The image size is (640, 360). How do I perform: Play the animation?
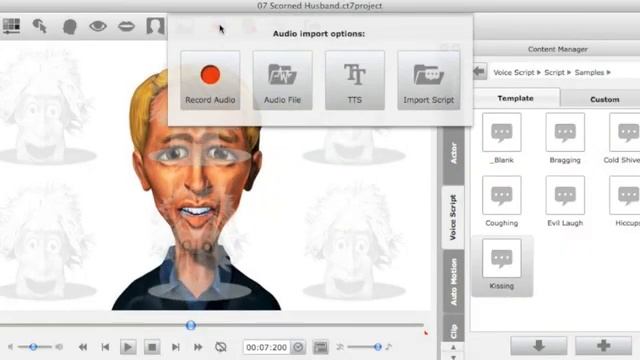(128, 347)
